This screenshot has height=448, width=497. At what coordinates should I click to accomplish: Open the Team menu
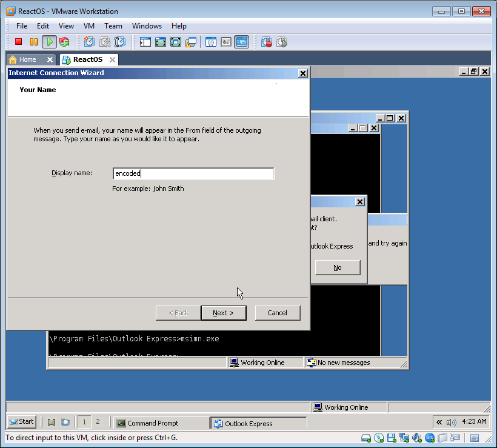coord(113,26)
